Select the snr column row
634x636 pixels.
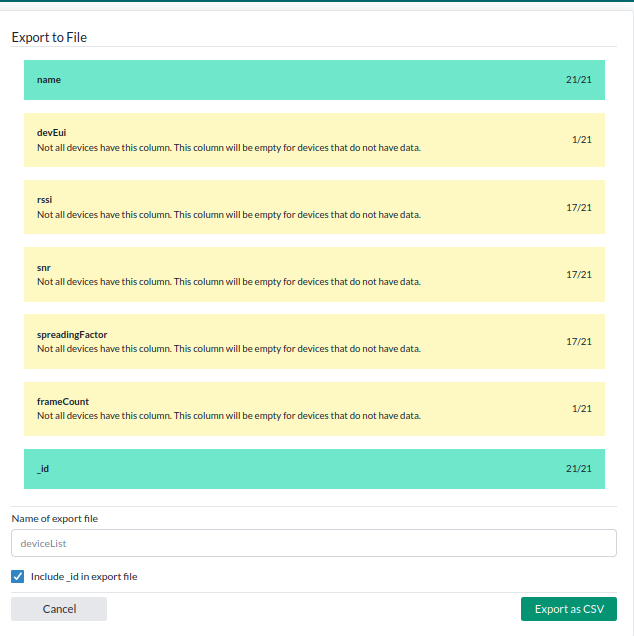(x=314, y=274)
